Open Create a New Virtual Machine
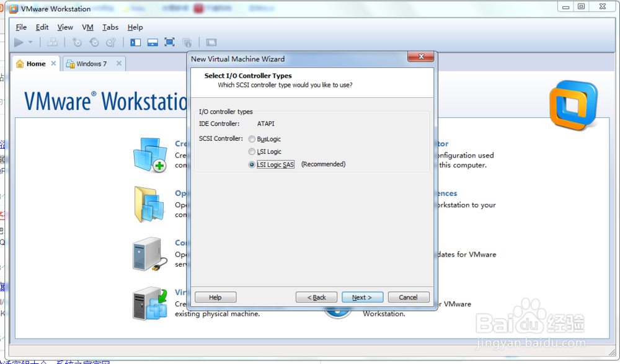620x364 pixels. pos(149,154)
